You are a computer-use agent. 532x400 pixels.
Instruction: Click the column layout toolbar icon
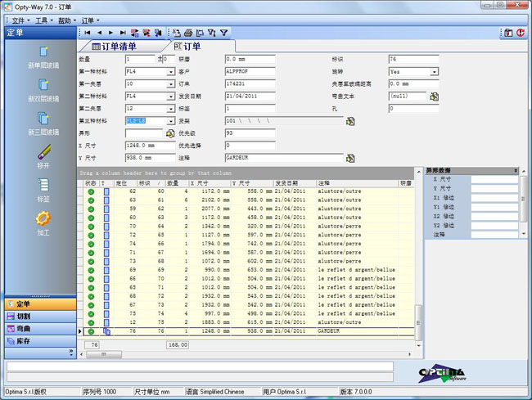(201, 33)
